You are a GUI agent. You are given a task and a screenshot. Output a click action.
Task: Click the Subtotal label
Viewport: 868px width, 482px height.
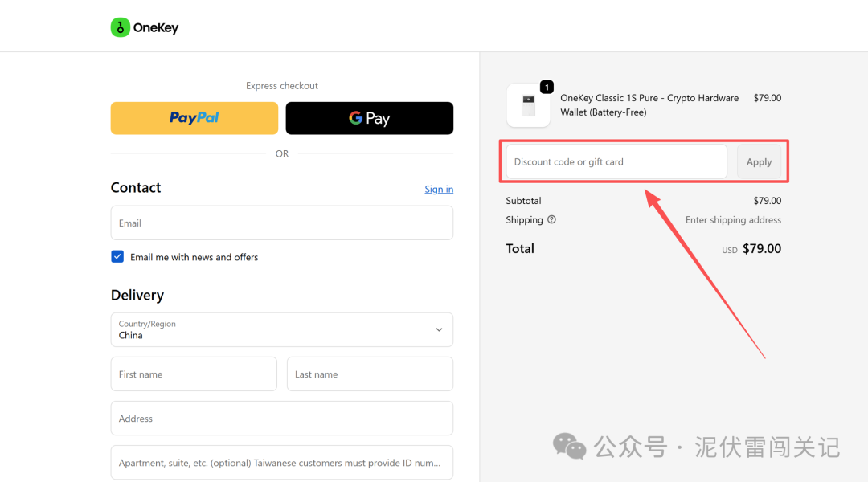click(x=523, y=201)
